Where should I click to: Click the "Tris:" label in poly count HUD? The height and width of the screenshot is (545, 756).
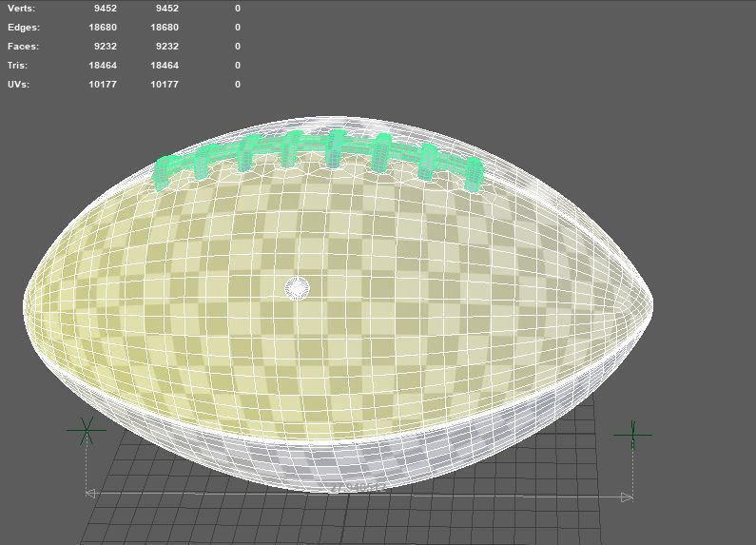pos(17,65)
